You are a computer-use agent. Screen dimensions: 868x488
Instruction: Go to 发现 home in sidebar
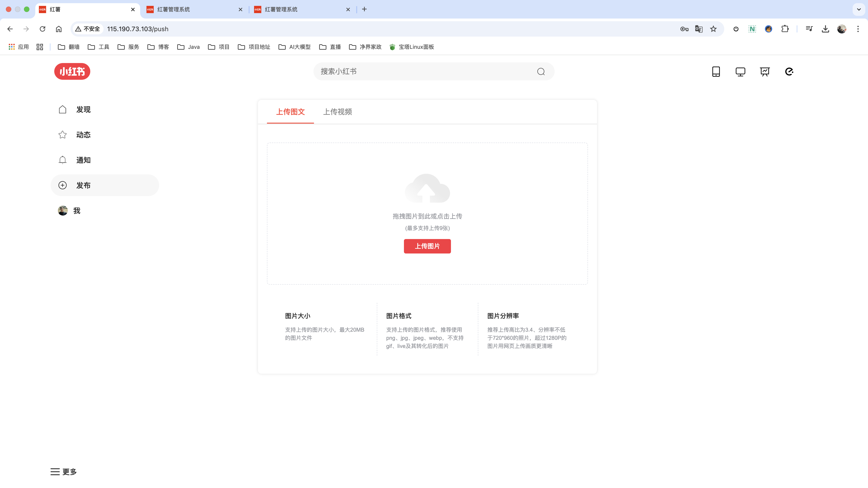[x=63, y=109]
